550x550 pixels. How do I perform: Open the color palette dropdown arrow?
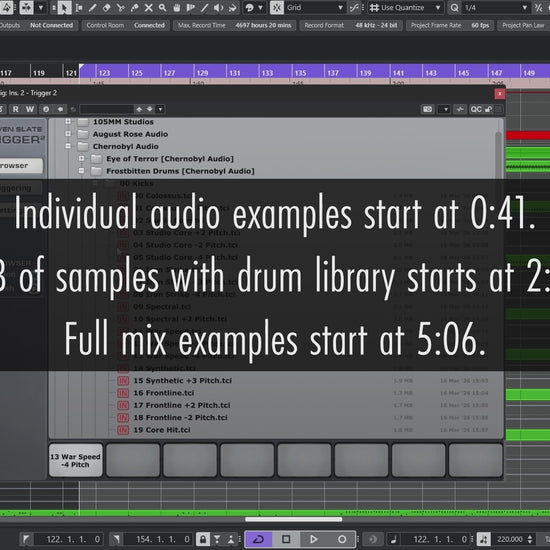(x=260, y=7)
